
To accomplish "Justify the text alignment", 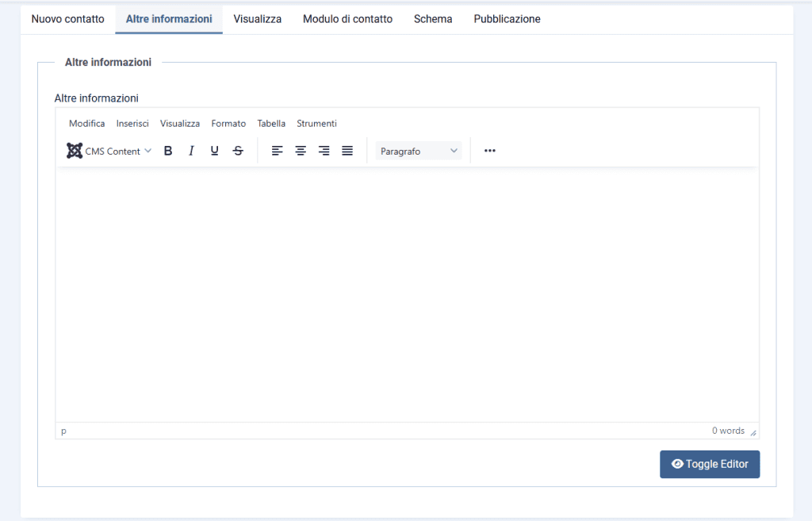I will pyautogui.click(x=347, y=150).
